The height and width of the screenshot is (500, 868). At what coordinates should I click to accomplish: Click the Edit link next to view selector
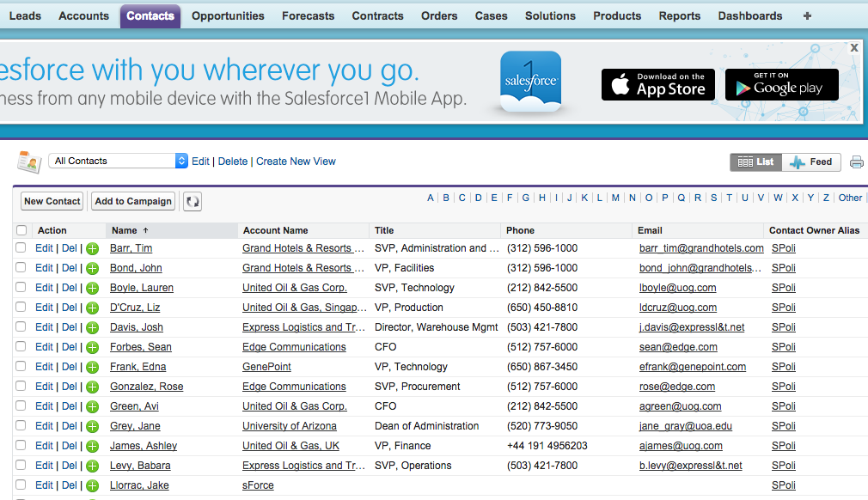[200, 162]
